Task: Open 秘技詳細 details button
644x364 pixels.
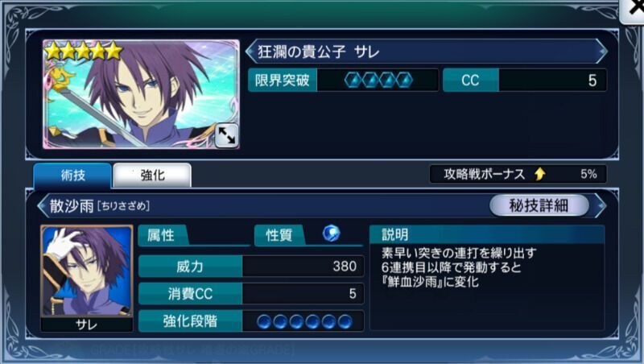Action: coord(539,205)
